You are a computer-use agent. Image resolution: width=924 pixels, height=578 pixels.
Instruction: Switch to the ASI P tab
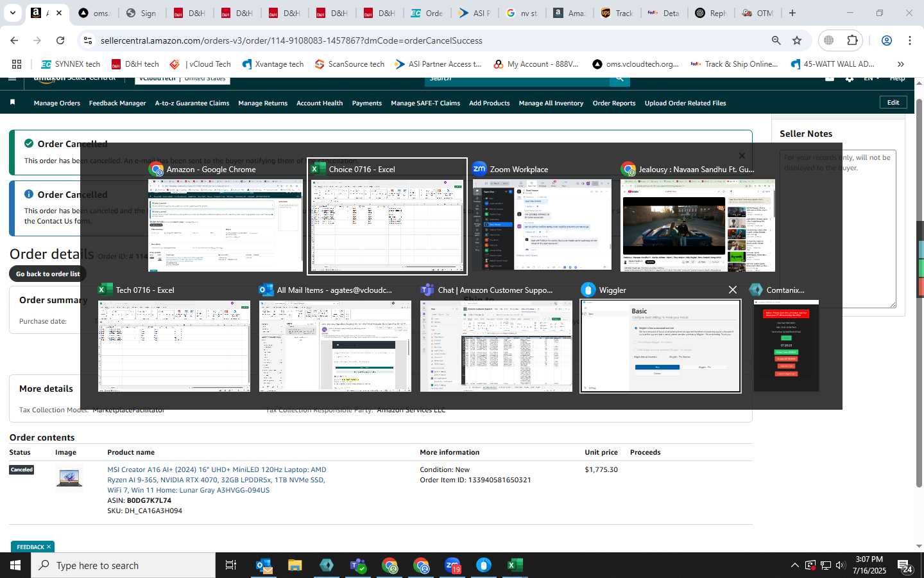click(475, 13)
